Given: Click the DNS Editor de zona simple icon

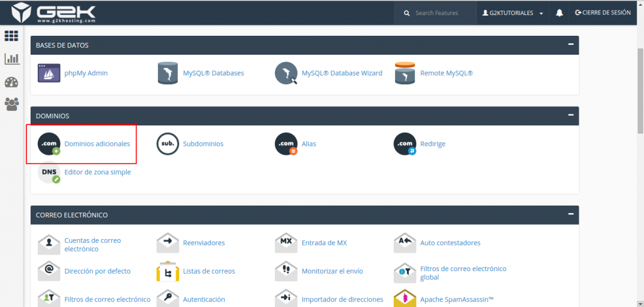Looking at the screenshot, I should point(48,172).
